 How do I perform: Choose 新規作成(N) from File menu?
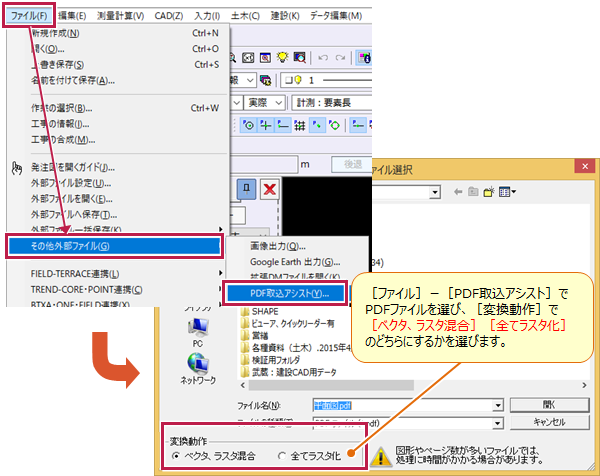pos(126,33)
